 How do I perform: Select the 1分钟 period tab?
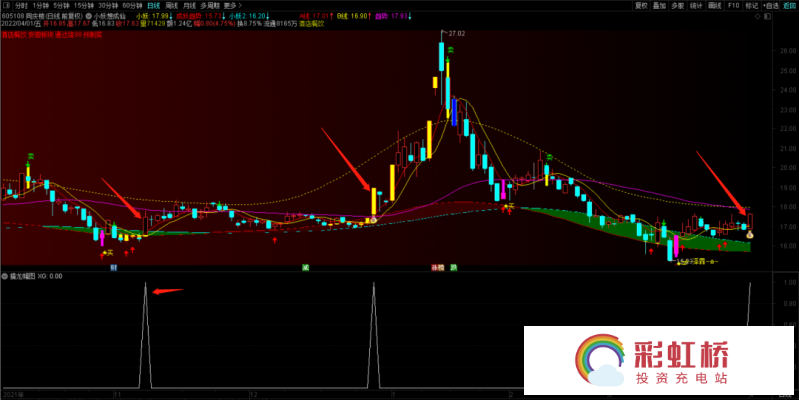pyautogui.click(x=41, y=6)
